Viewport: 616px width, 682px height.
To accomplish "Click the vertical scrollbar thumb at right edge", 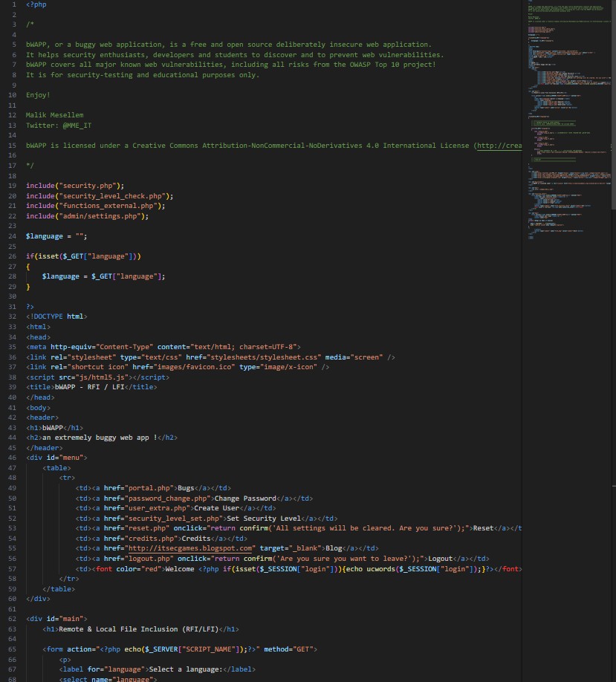I will pyautogui.click(x=612, y=104).
